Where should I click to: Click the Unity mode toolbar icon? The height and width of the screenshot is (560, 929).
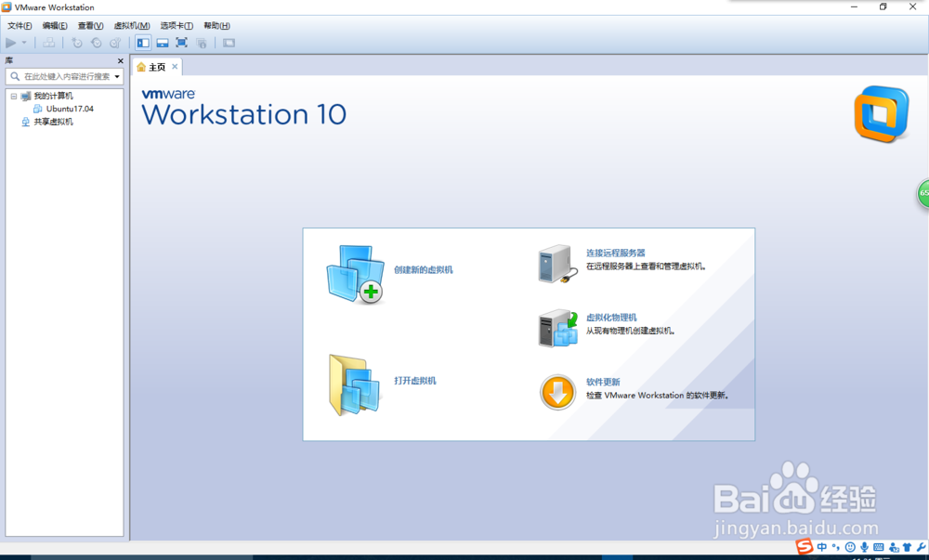[202, 43]
